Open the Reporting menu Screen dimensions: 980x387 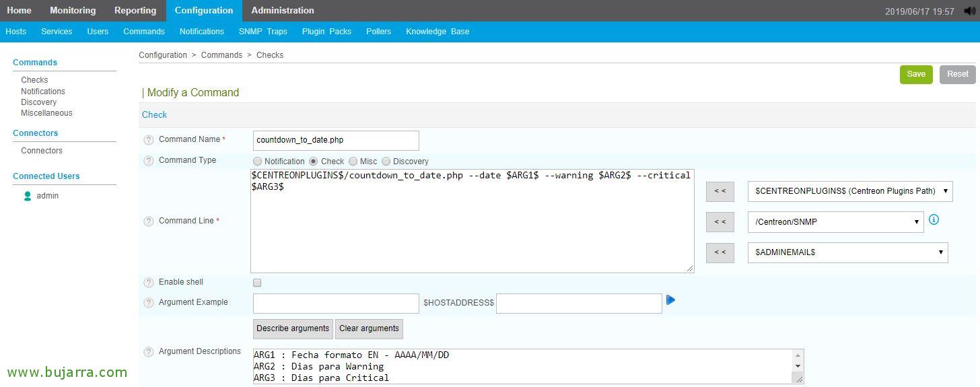click(x=135, y=10)
